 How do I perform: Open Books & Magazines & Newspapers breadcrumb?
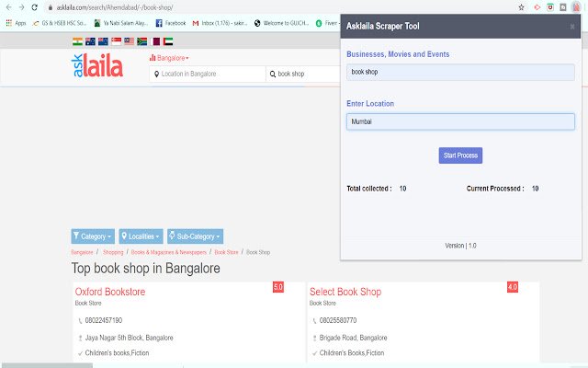tap(169, 252)
